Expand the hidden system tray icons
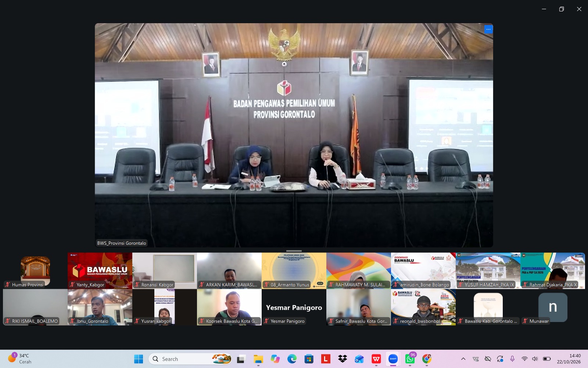588x368 pixels. click(463, 359)
